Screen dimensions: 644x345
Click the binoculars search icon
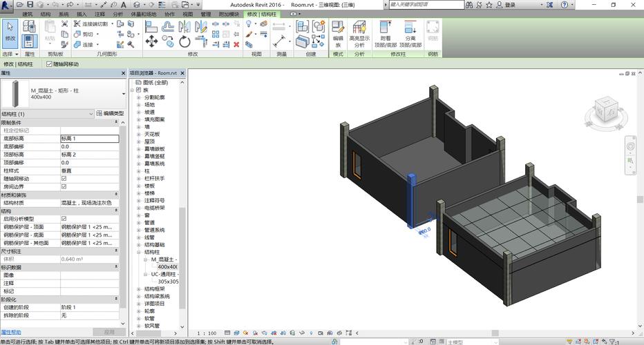click(469, 5)
